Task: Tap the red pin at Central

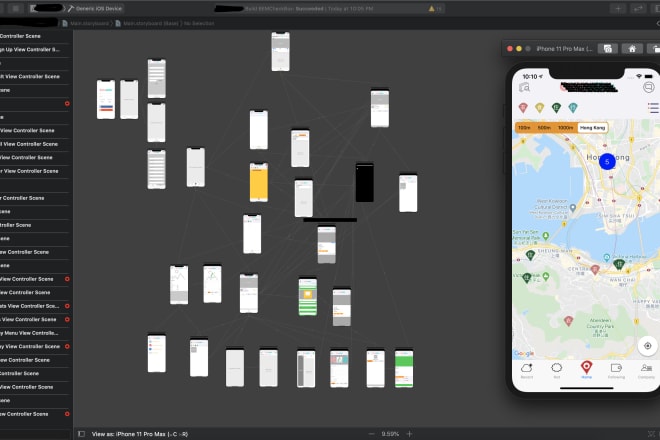Action: click(x=595, y=270)
